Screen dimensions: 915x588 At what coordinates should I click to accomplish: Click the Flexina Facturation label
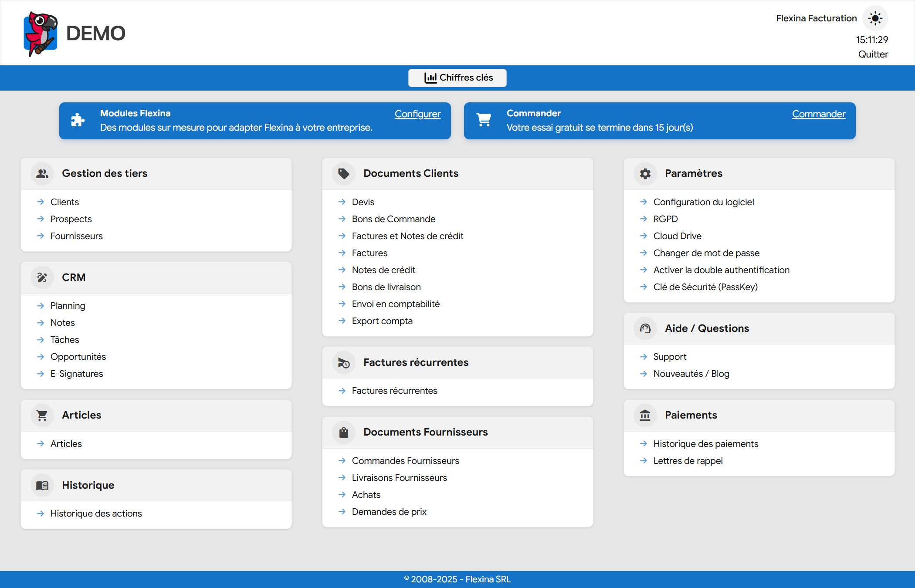coord(816,18)
